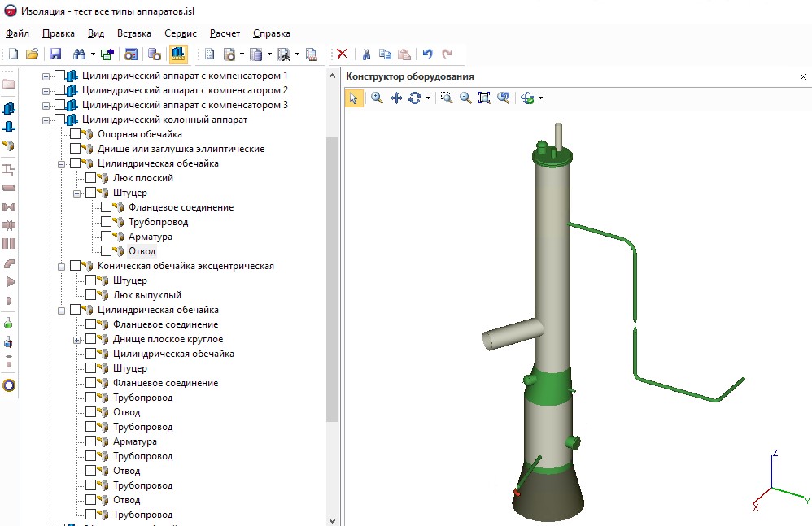812x526 pixels.
Task: Click the blue ring icon at sidebar bottom
Action: (9, 385)
